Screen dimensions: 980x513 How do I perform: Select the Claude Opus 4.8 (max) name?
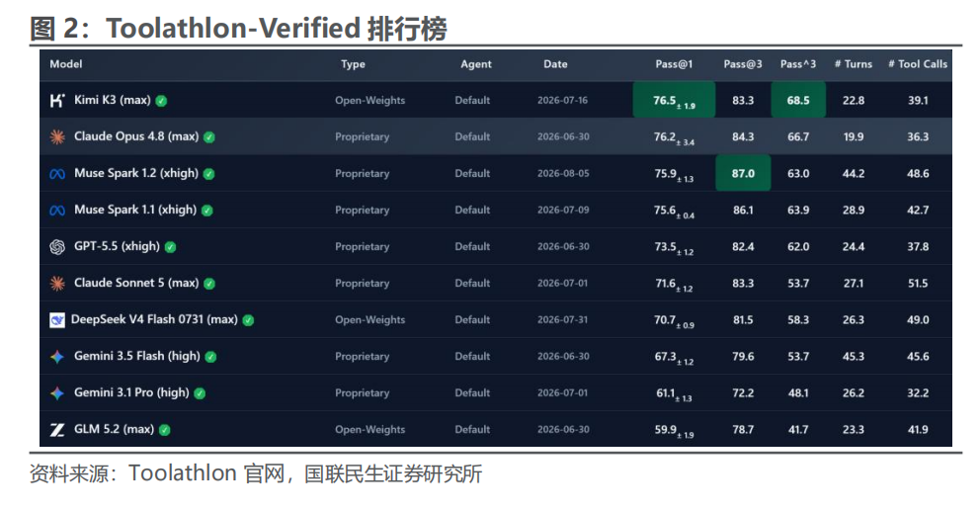click(x=136, y=136)
